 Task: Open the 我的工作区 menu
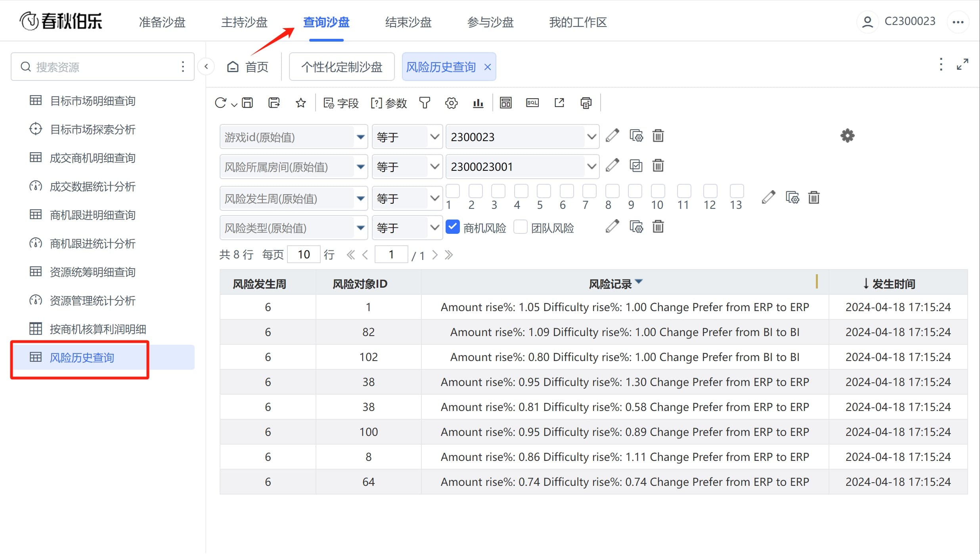point(578,22)
